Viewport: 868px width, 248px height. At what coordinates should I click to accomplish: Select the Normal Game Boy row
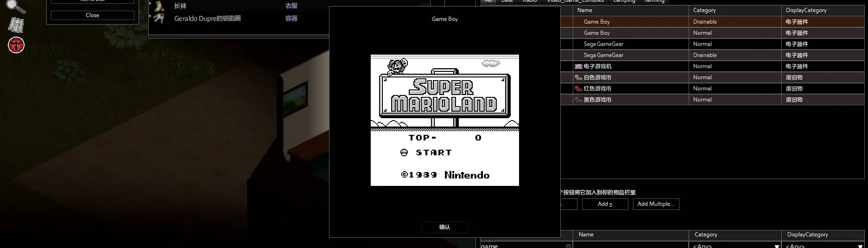click(713, 33)
